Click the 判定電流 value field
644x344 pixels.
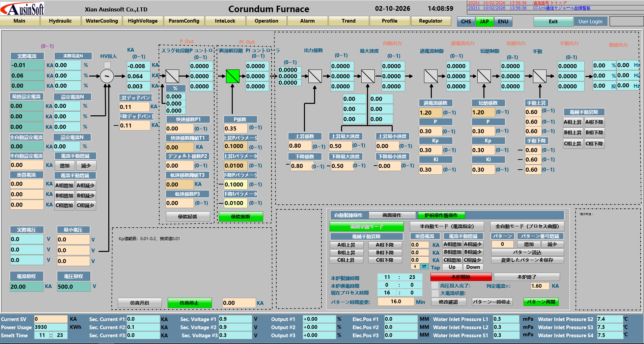tap(539, 286)
